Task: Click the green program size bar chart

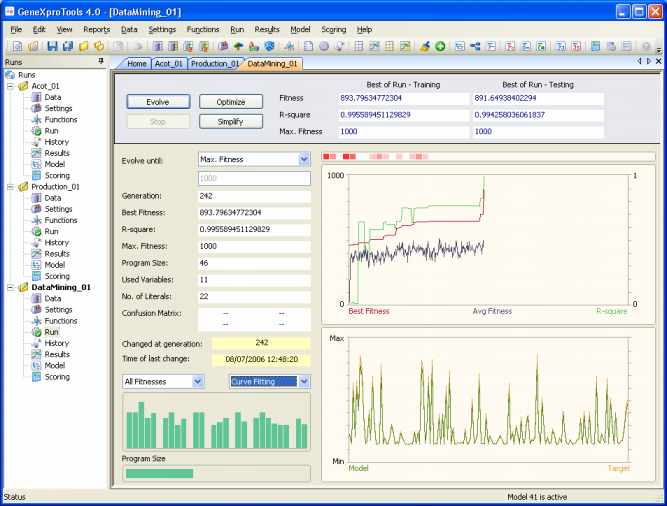Action: click(217, 422)
